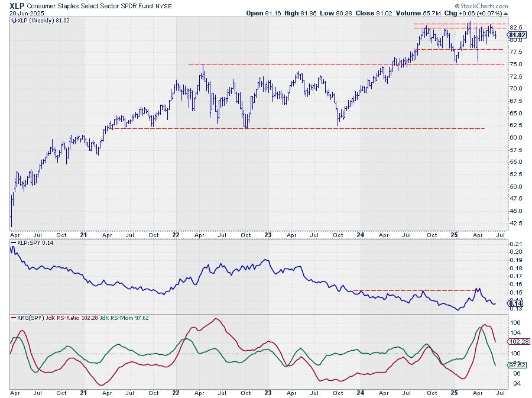Click the XLP ticker symbol title
532x398 pixels.
[x=17, y=6]
